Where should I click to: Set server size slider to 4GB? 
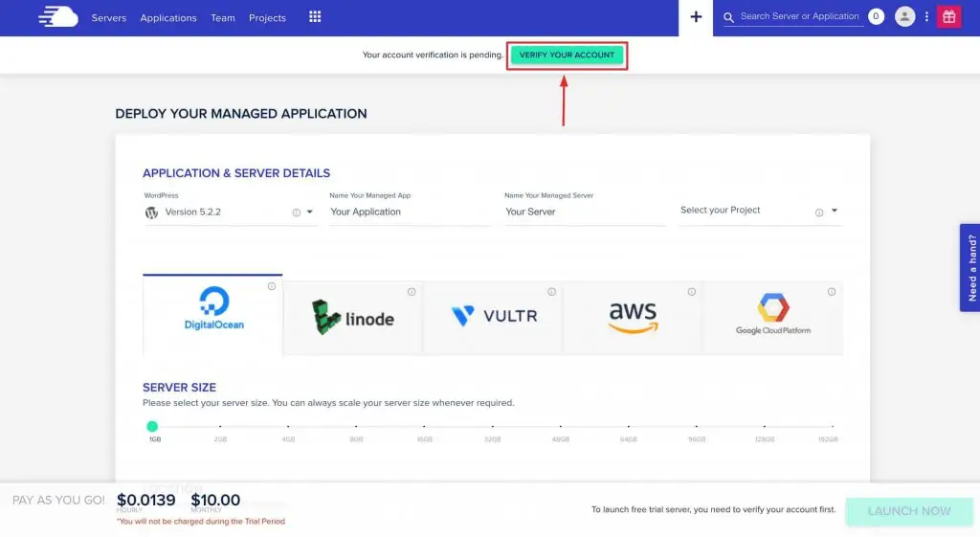pyautogui.click(x=288, y=426)
